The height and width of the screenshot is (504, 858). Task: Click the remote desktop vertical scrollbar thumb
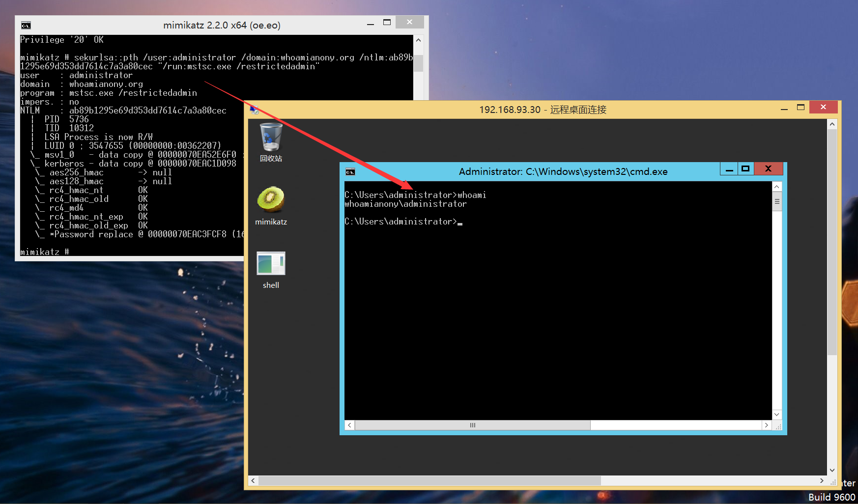pos(832,242)
